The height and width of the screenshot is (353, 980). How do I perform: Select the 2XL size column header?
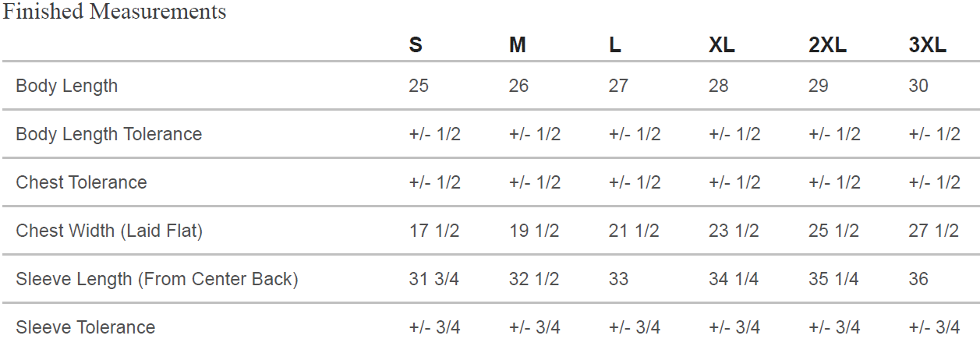coord(828,45)
